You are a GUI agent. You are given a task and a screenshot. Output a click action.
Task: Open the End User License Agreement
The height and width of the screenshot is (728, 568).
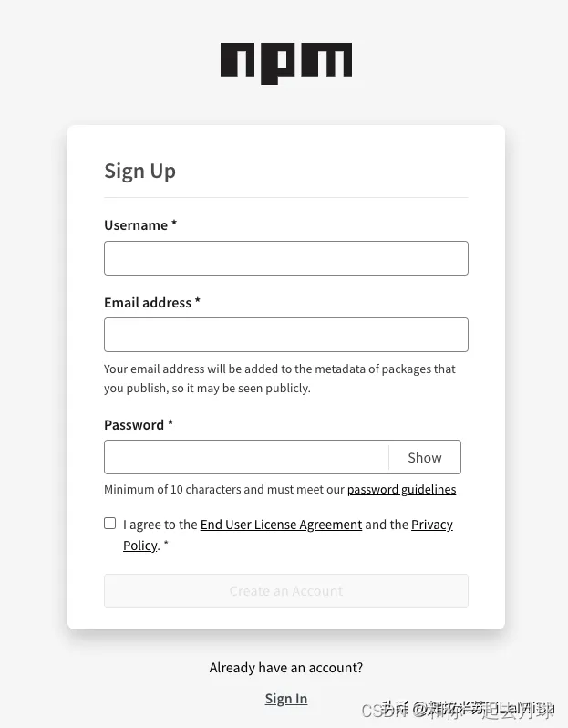[281, 525]
